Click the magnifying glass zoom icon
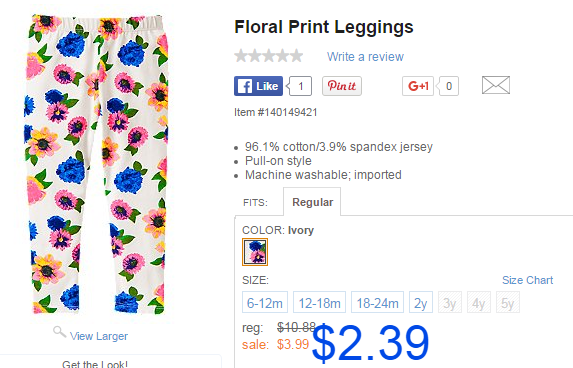The image size is (573, 368). tap(59, 331)
